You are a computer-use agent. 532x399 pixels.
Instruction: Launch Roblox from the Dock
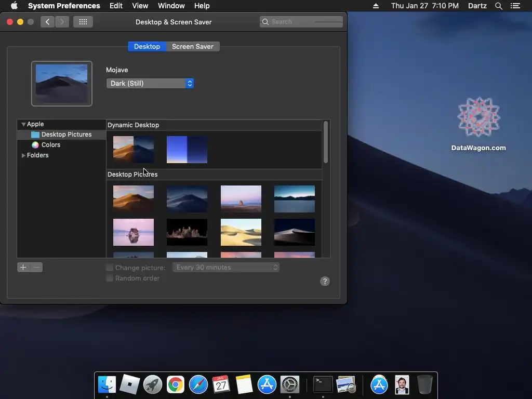(129, 385)
